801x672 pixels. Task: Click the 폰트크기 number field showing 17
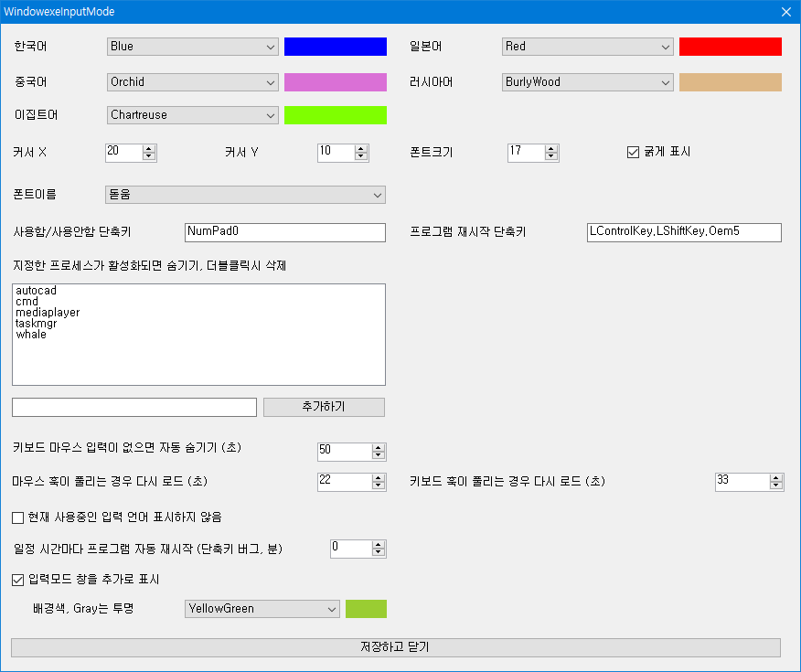(x=526, y=152)
